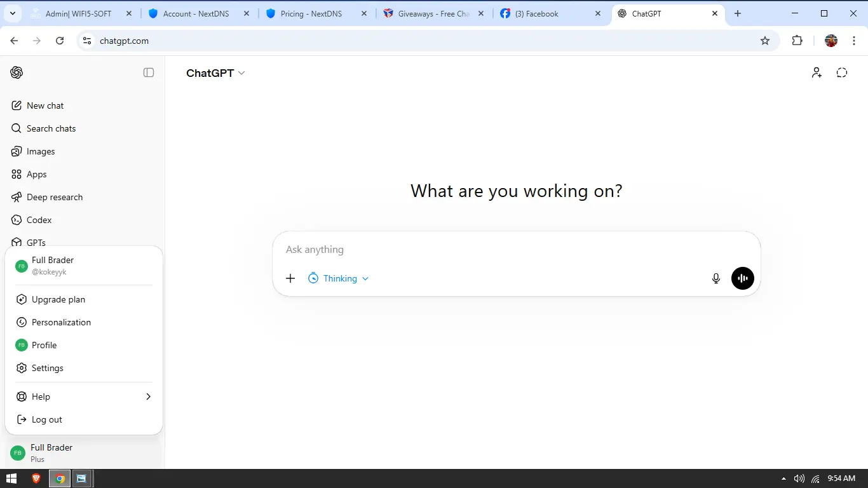Open Settings from the account menu
The height and width of the screenshot is (488, 868).
tap(84, 368)
